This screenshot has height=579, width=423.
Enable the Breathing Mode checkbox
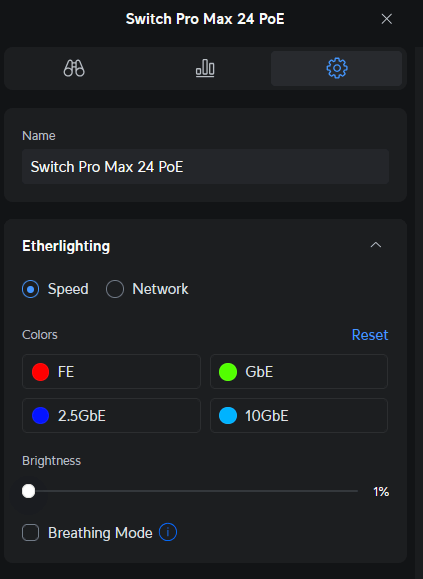[31, 533]
